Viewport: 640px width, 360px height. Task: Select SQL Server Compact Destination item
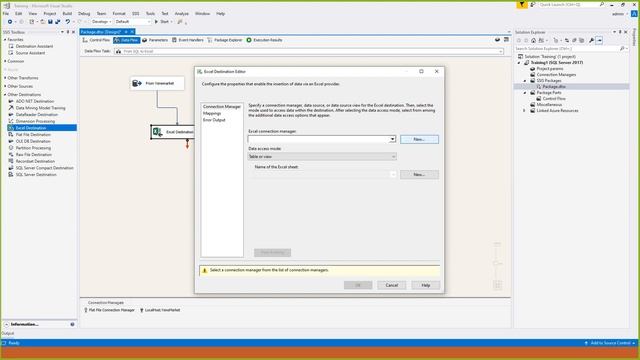(x=44, y=168)
